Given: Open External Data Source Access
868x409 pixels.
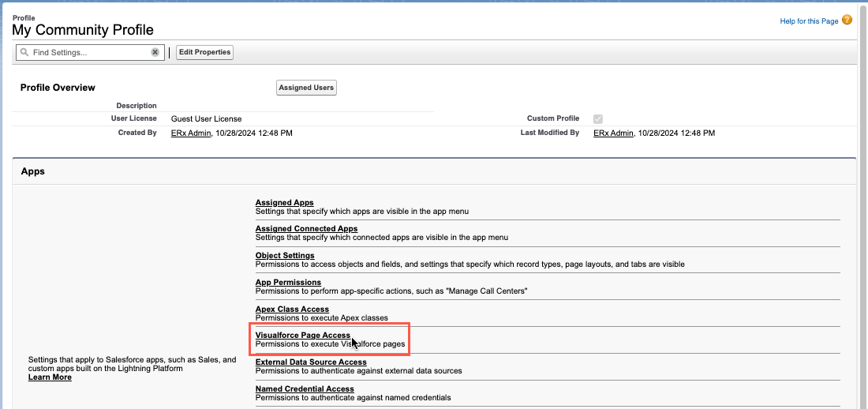Looking at the screenshot, I should [311, 362].
